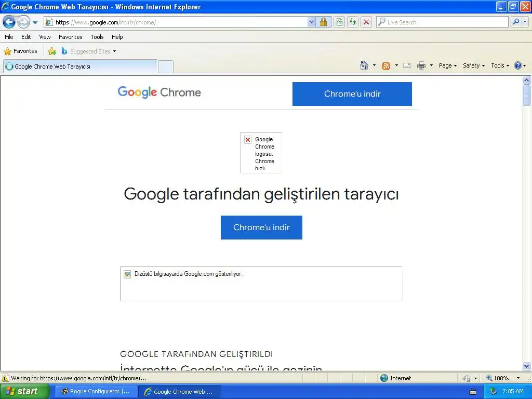This screenshot has height=399, width=532.
Task: Click the vertical scrollbar thumb
Action: coord(527,96)
